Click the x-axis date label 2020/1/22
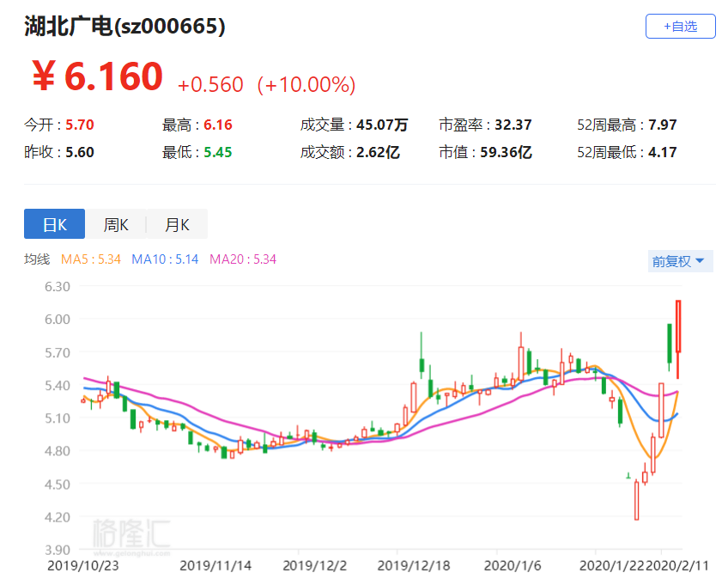This screenshot has width=728, height=579. [x=612, y=565]
